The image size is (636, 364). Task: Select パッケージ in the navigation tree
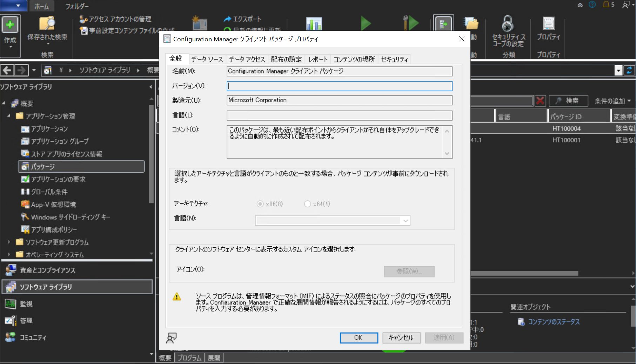coord(43,167)
